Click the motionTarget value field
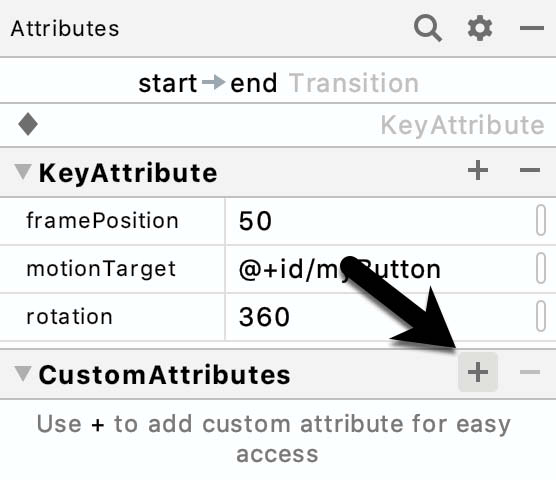Image resolution: width=556 pixels, height=480 pixels. pyautogui.click(x=379, y=269)
